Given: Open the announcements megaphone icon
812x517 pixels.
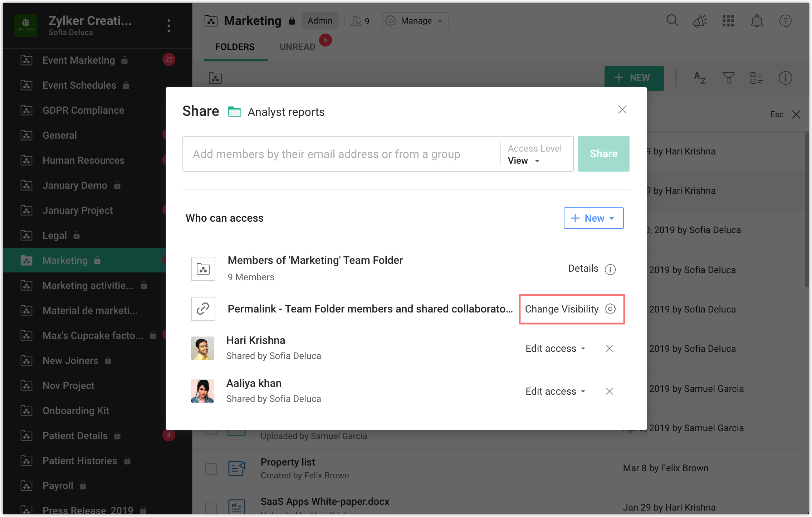Looking at the screenshot, I should click(700, 21).
